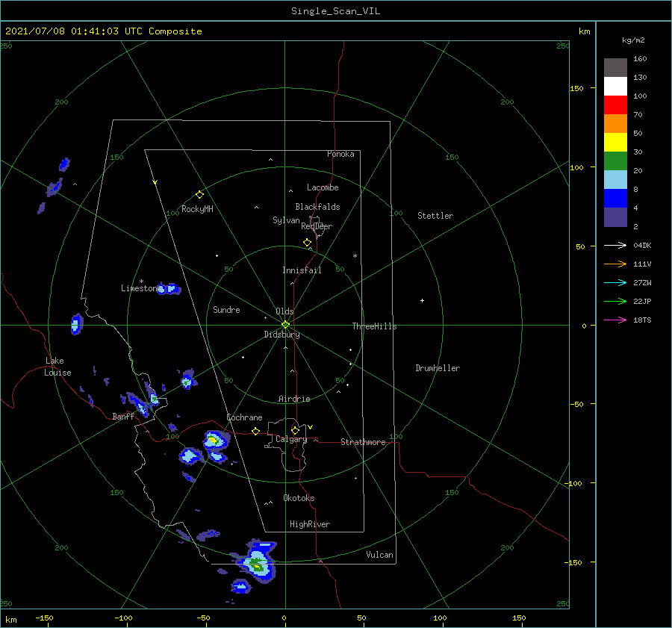Click the asterisk marker east of Innisfail
Image resolution: width=672 pixels, height=628 pixels.
tap(355, 256)
